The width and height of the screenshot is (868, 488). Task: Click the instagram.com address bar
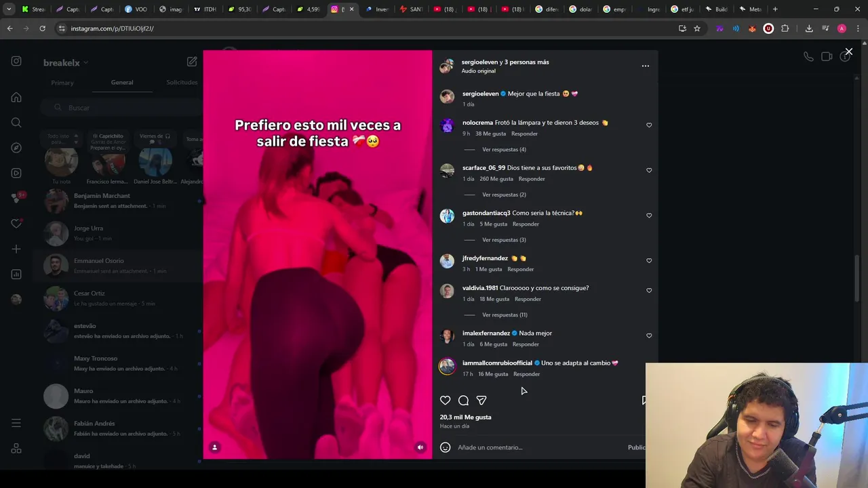point(366,28)
